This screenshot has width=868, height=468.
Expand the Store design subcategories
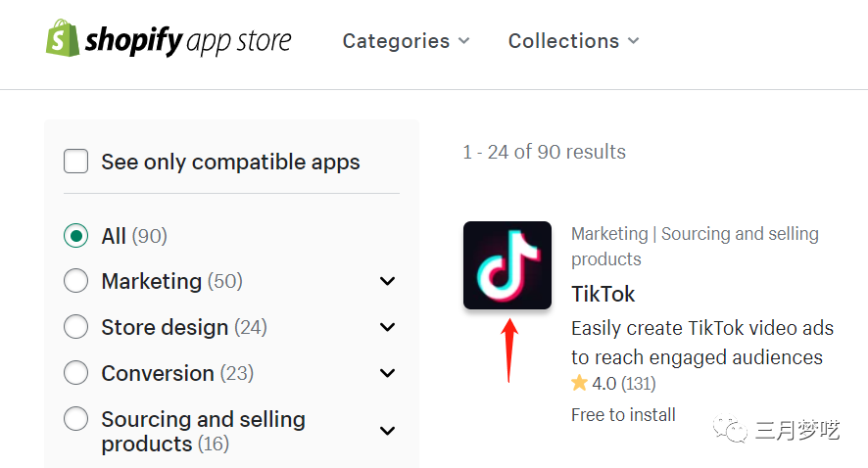[x=388, y=328]
